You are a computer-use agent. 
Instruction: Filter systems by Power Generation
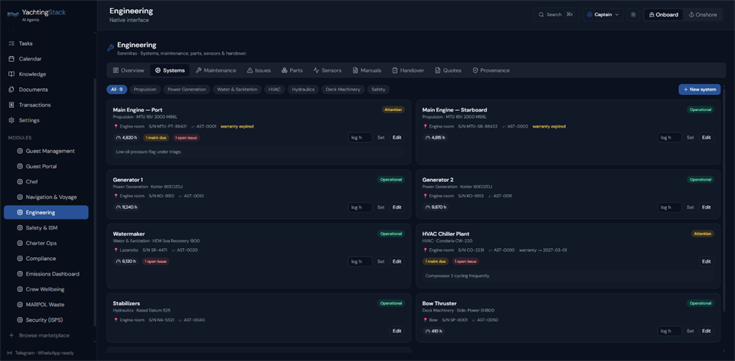click(x=187, y=90)
